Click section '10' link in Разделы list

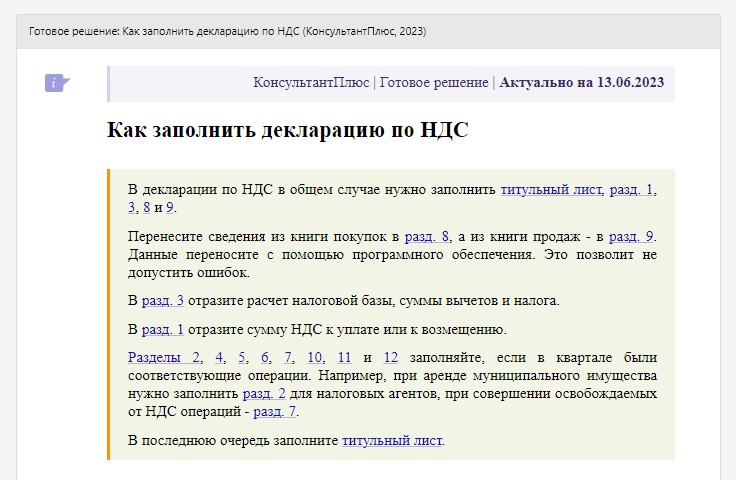(x=314, y=357)
